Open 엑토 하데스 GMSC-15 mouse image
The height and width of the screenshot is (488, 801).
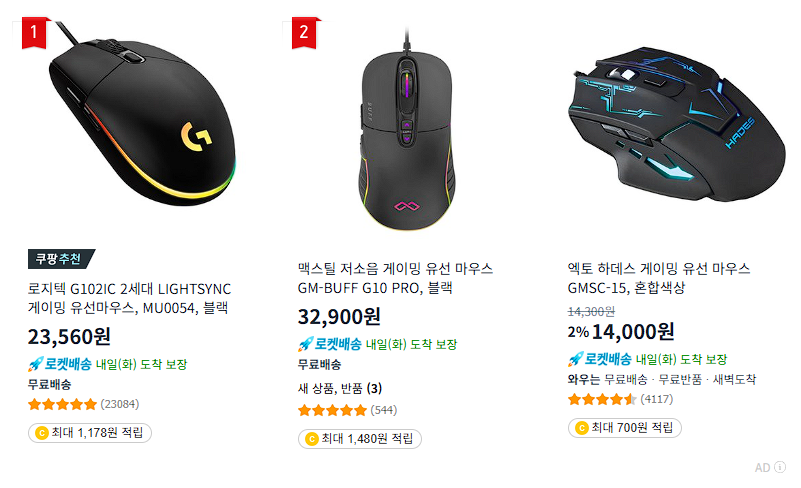point(676,126)
